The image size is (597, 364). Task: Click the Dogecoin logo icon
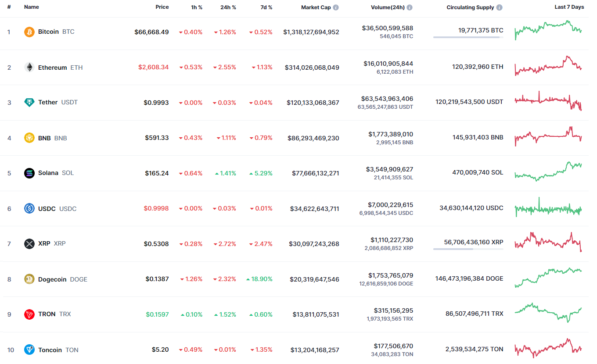coord(29,279)
